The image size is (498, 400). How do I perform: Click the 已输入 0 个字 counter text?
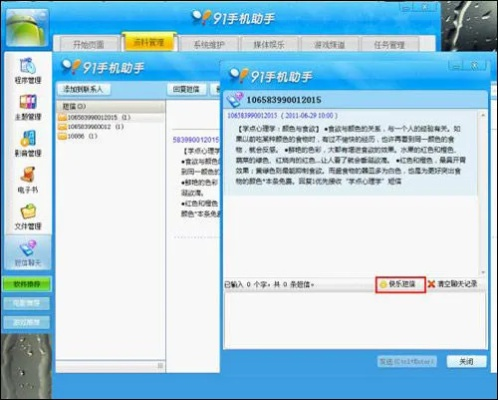coord(269,285)
